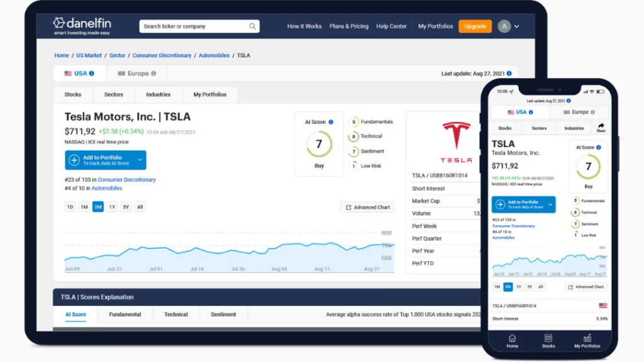The width and height of the screenshot is (644, 362).
Task: Click the Sentiment score circle 7 on tablet
Action: pos(353,151)
